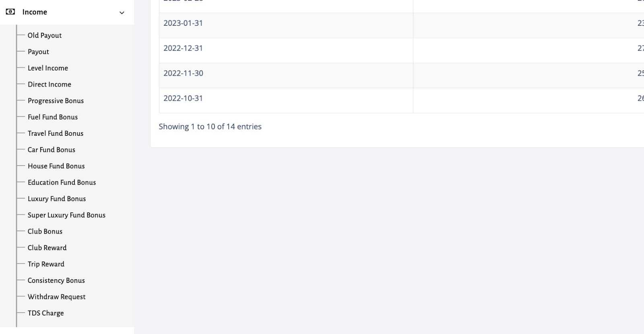Open Progressive Bonus report

(x=56, y=101)
